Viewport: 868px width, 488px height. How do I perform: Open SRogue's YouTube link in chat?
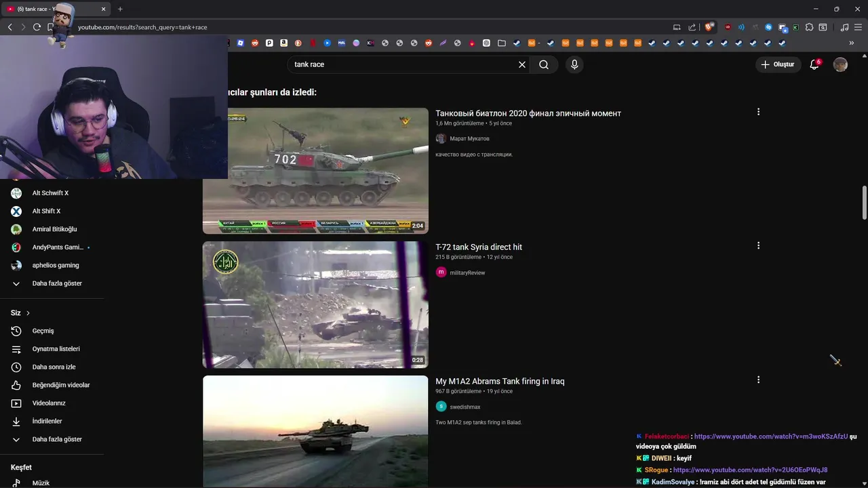[x=750, y=470]
